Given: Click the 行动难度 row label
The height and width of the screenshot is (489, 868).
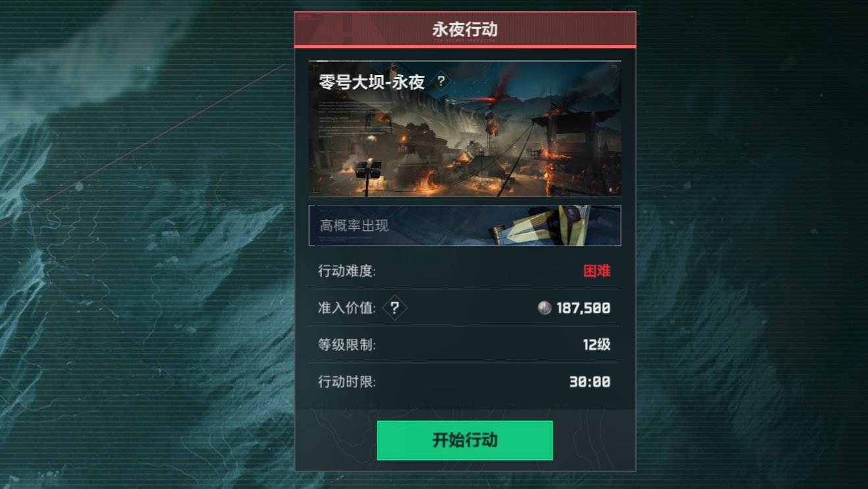Looking at the screenshot, I should point(347,271).
